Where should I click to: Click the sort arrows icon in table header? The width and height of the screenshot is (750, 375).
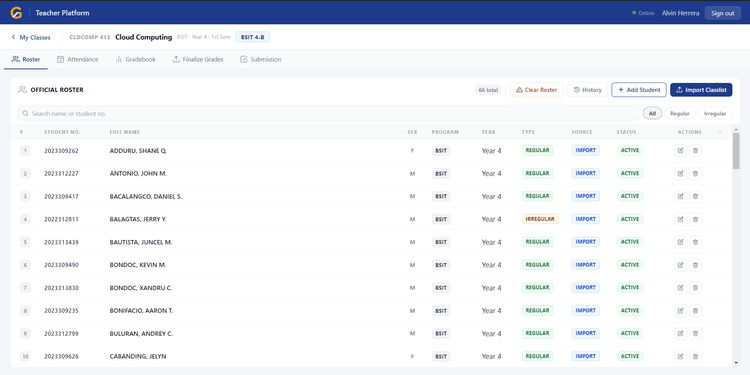[x=719, y=132]
